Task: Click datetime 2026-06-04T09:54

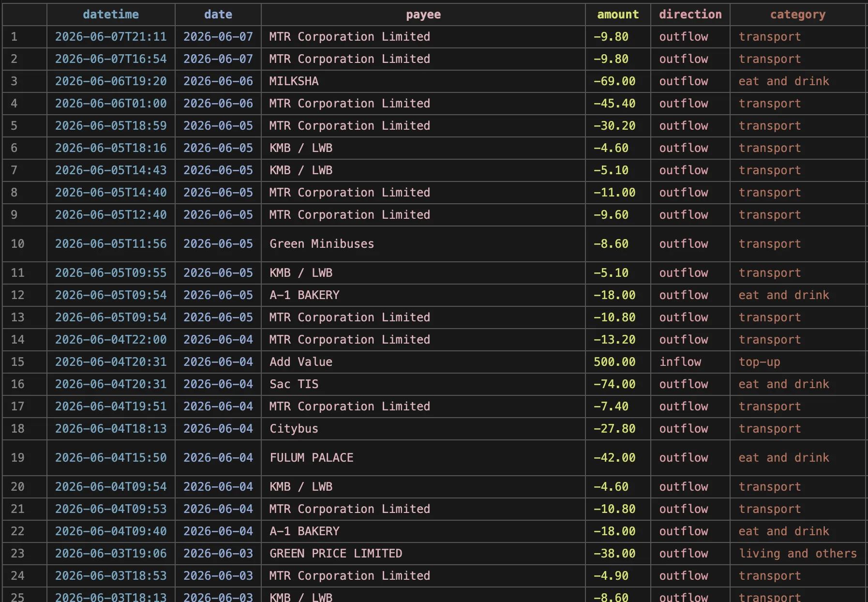Action: [111, 487]
